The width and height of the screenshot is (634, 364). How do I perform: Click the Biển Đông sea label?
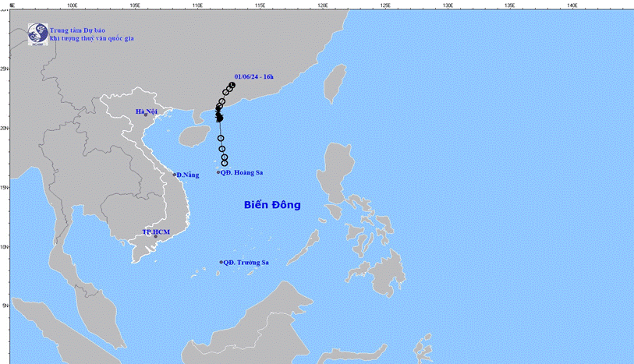point(272,205)
